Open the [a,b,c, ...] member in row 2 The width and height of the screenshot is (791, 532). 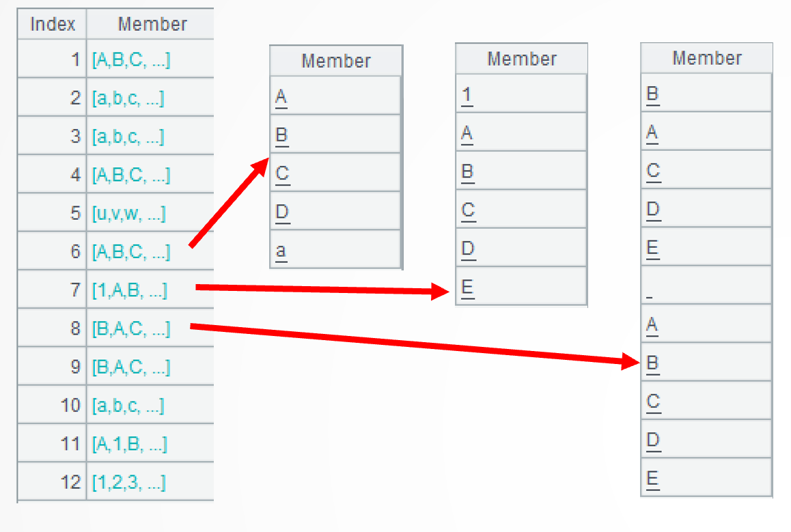[x=128, y=98]
